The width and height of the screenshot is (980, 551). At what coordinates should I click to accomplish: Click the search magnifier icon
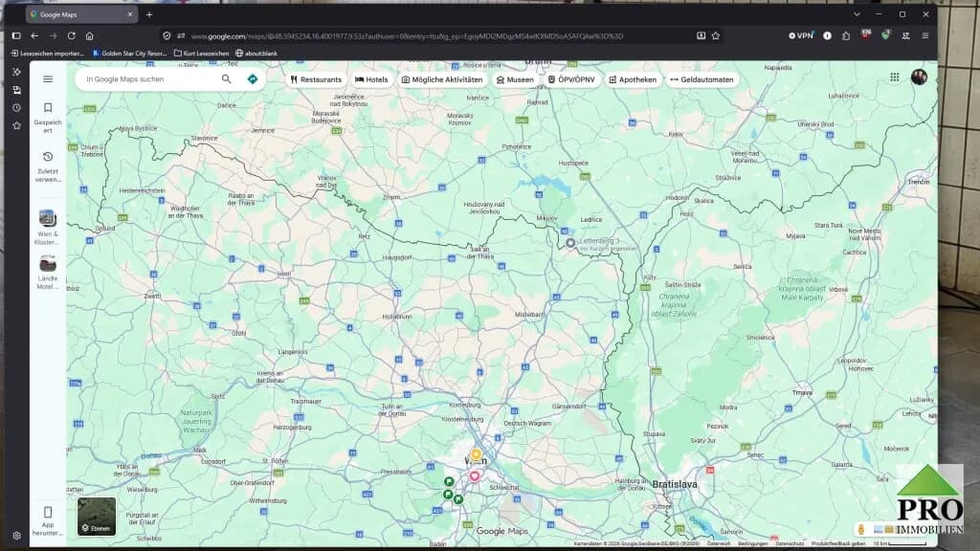tap(226, 79)
